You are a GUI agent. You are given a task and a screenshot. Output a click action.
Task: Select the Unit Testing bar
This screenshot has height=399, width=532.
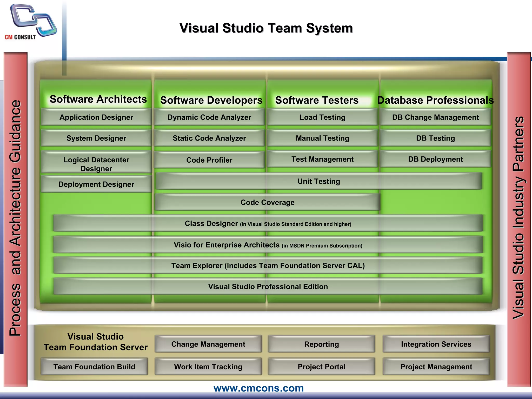point(319,181)
